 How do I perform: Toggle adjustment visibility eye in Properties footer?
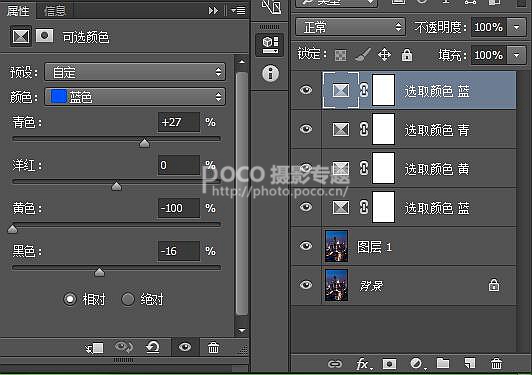coord(185,347)
